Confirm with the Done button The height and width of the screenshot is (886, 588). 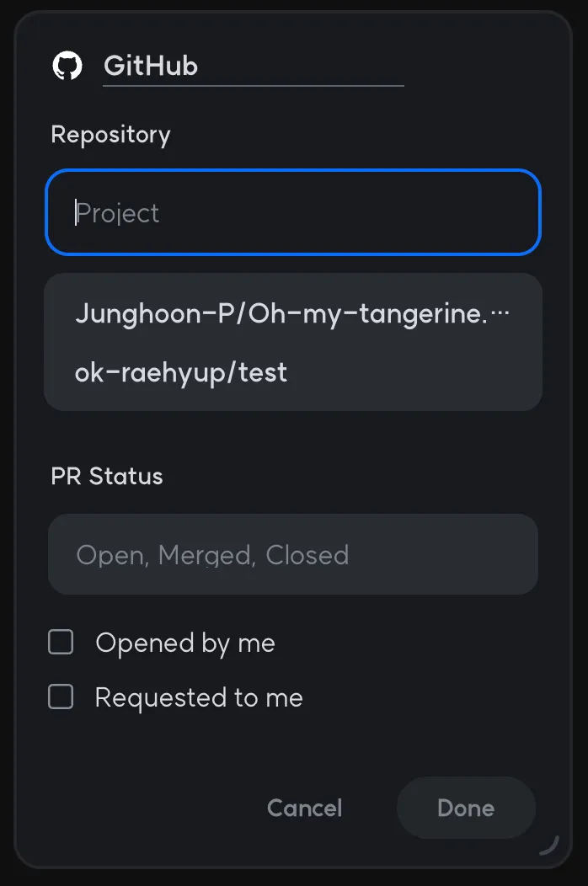(x=466, y=808)
